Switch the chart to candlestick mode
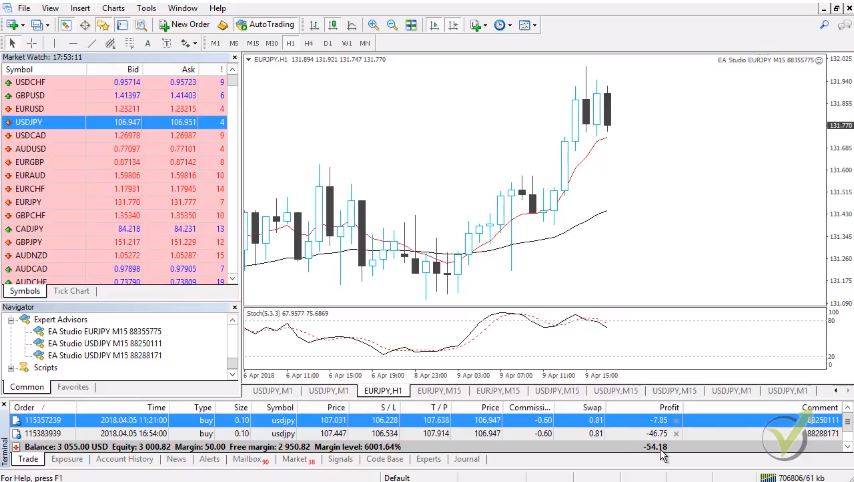The image size is (854, 482). click(330, 24)
